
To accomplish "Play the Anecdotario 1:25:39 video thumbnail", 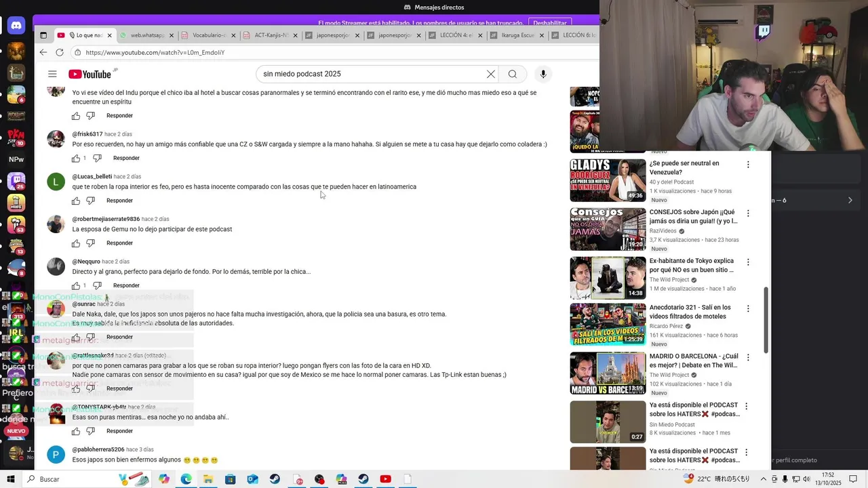I will tap(608, 325).
